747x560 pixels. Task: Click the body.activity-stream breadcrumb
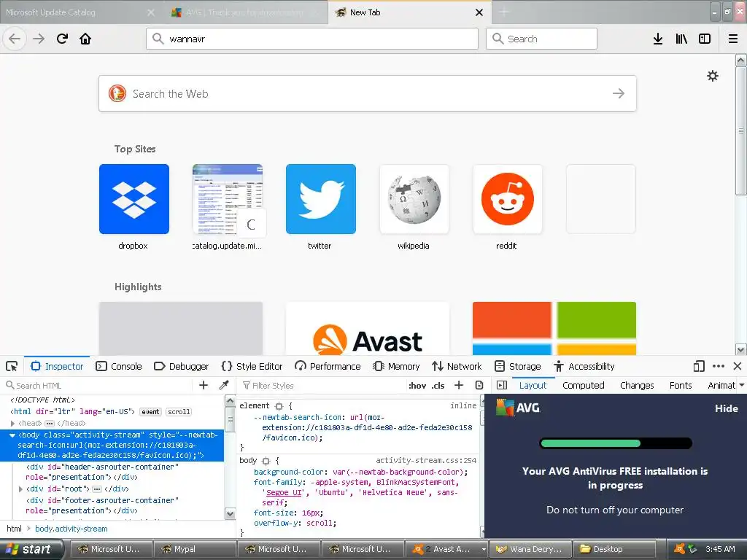tap(71, 529)
